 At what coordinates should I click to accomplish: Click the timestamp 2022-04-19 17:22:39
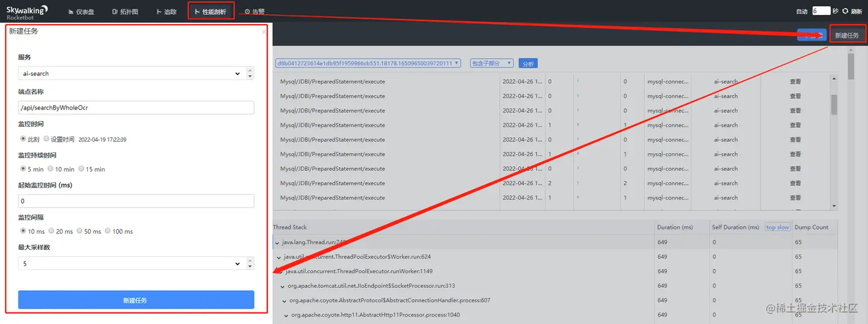102,139
